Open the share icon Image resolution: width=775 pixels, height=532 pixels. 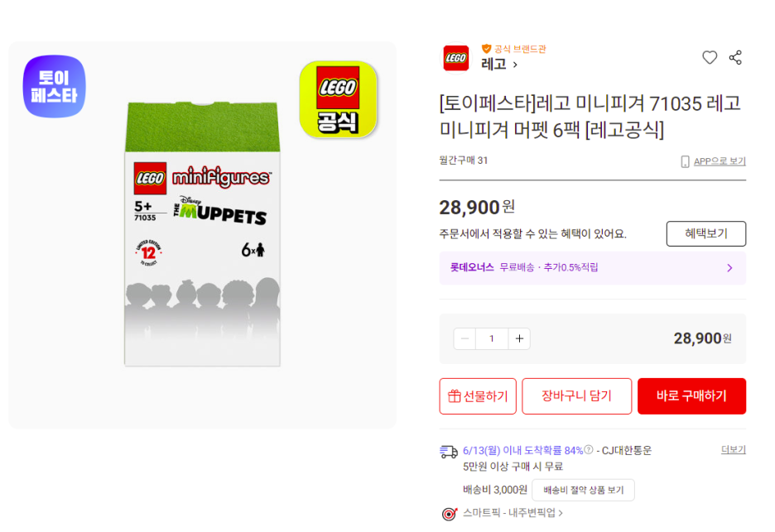[735, 57]
